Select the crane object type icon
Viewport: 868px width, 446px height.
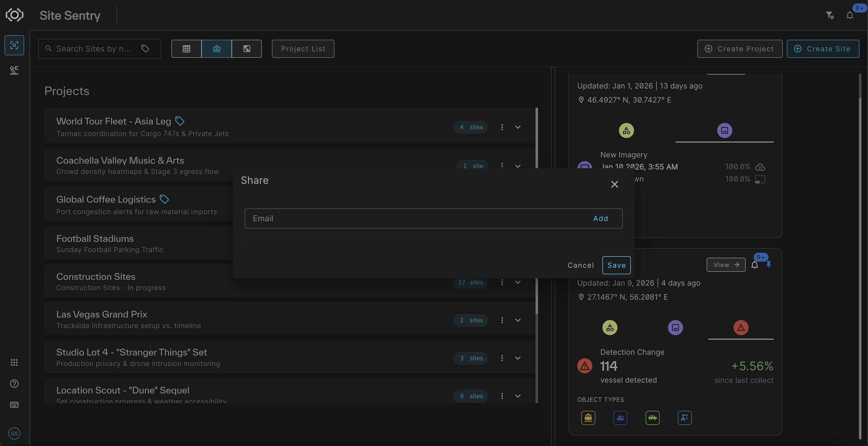(684, 418)
